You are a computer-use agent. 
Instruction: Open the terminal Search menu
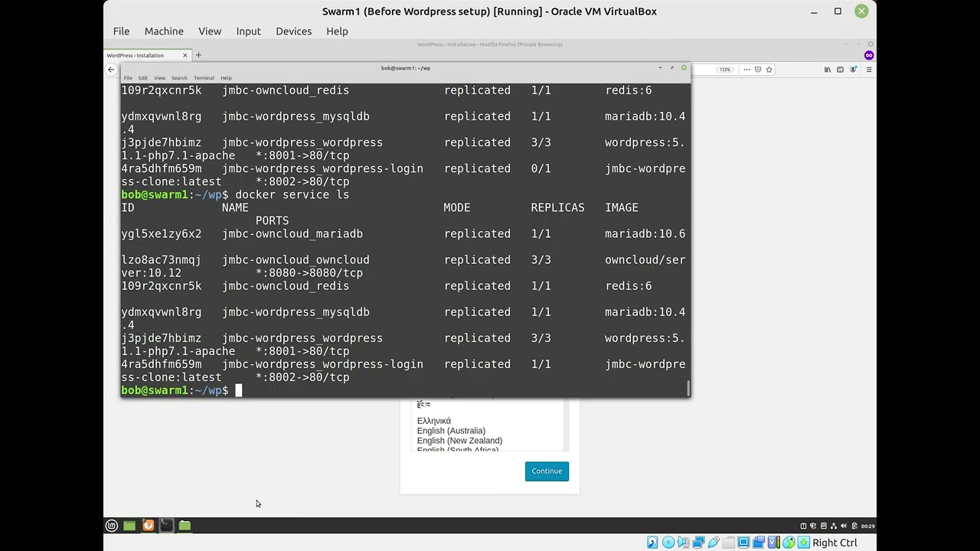tap(179, 78)
